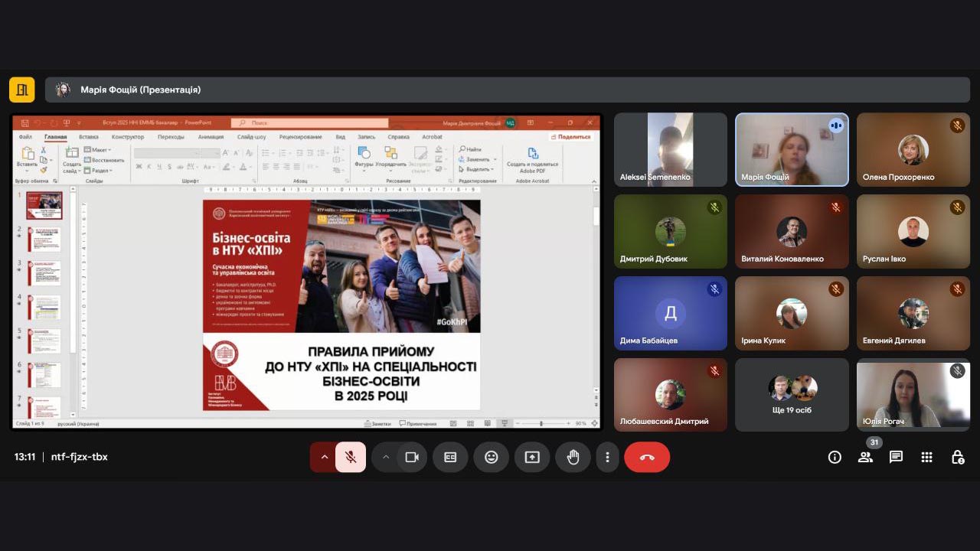980x551 pixels.
Task: Open meeting details info icon
Action: [x=835, y=457]
